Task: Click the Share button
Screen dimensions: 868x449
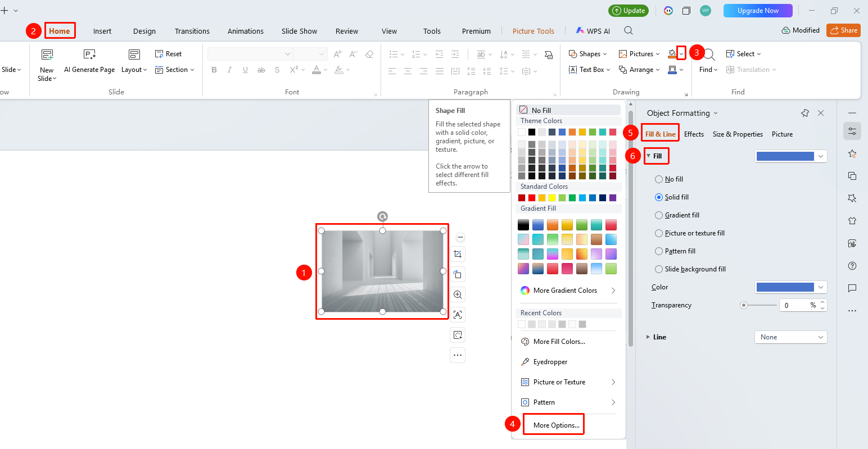Action: [x=843, y=30]
